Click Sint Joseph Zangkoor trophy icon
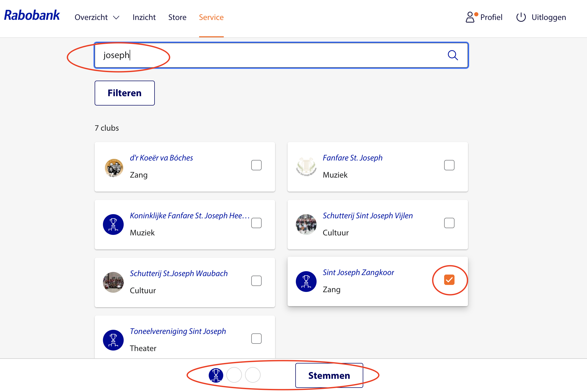Viewport: 587px width, 392px height. tap(306, 282)
